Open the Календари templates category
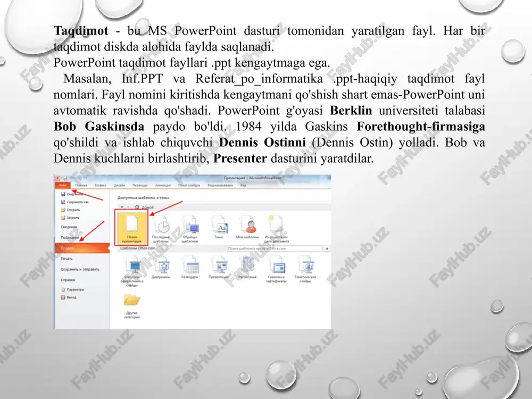This screenshot has width=532, height=399. coord(190,268)
